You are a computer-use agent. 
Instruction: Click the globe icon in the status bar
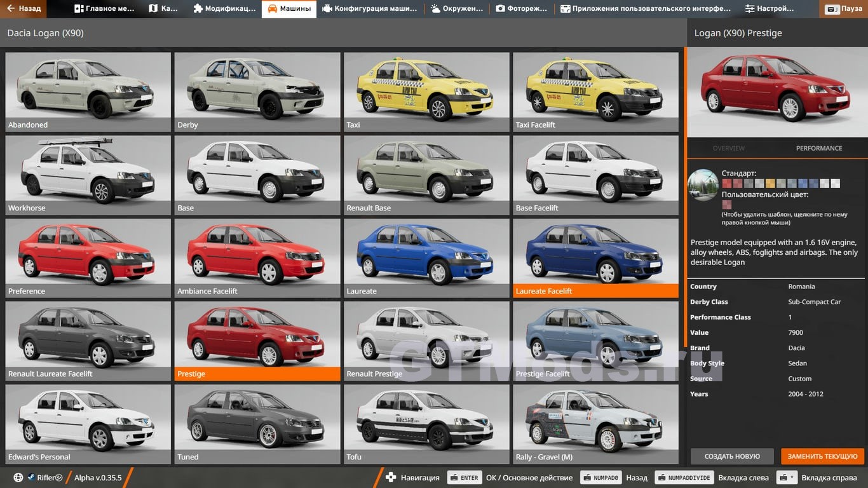pyautogui.click(x=18, y=478)
